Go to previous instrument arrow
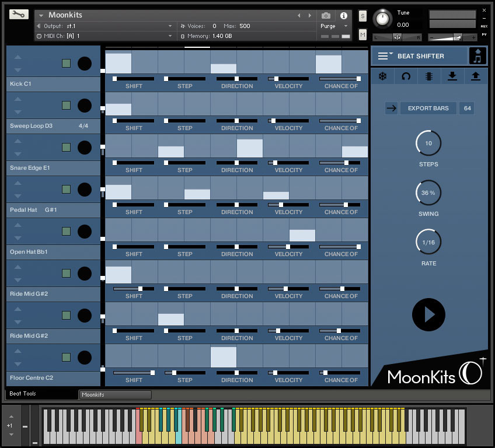Image resolution: width=495 pixels, height=448 pixels. coord(299,15)
